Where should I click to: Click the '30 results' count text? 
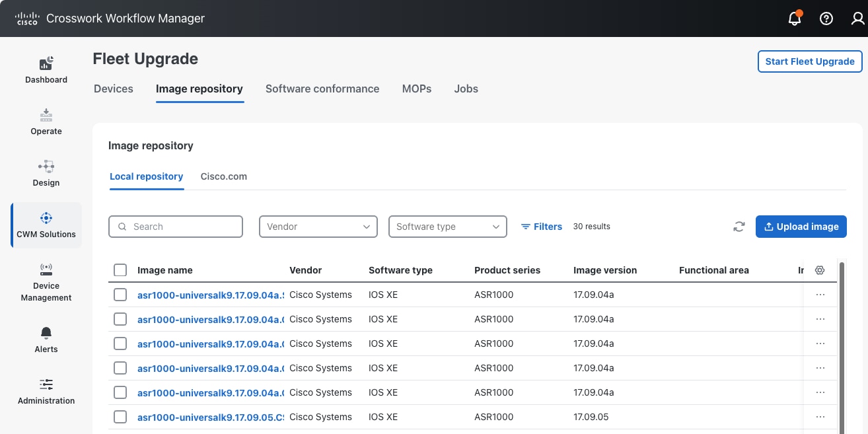592,227
